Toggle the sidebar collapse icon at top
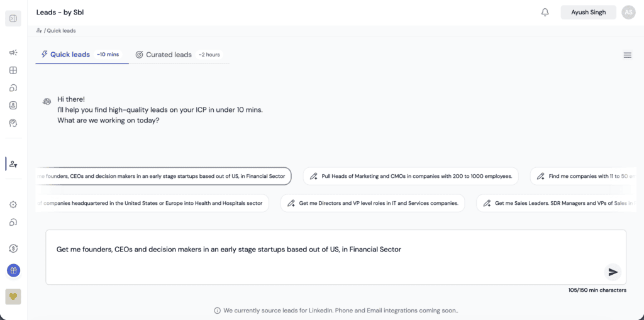Screen dimensions: 644x320 pyautogui.click(x=13, y=18)
